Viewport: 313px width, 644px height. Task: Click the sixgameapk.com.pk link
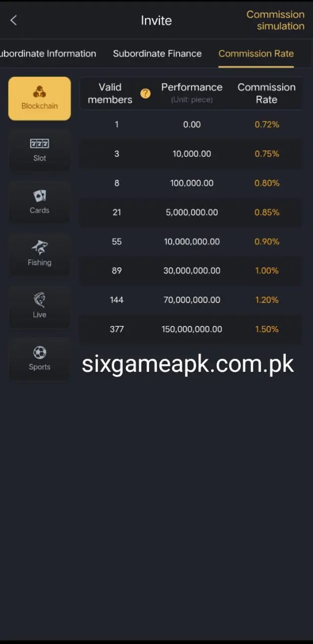click(x=187, y=363)
